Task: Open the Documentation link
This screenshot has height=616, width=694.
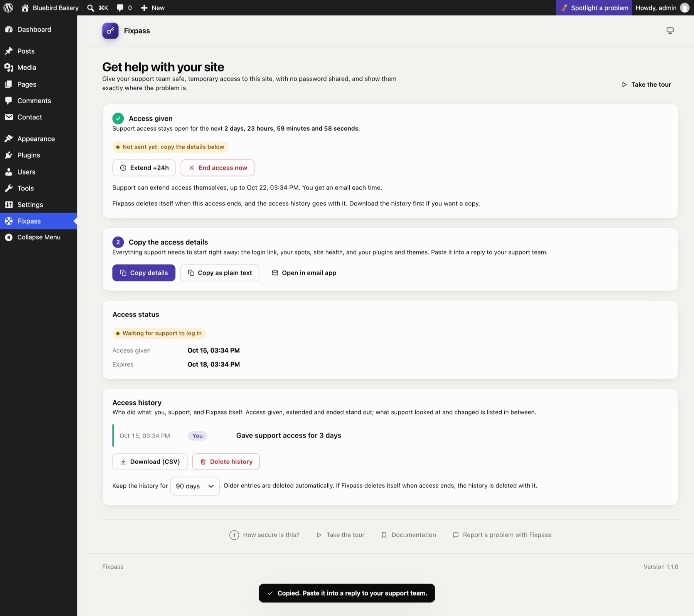Action: pyautogui.click(x=409, y=535)
